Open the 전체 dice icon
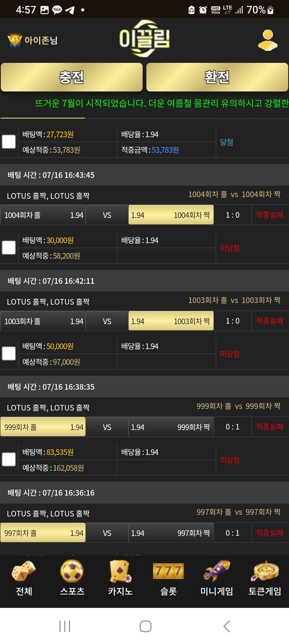The image size is (289, 644). (x=24, y=571)
